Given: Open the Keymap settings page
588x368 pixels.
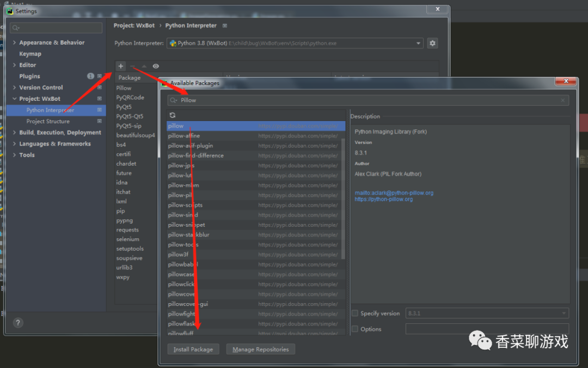Looking at the screenshot, I should (x=30, y=53).
